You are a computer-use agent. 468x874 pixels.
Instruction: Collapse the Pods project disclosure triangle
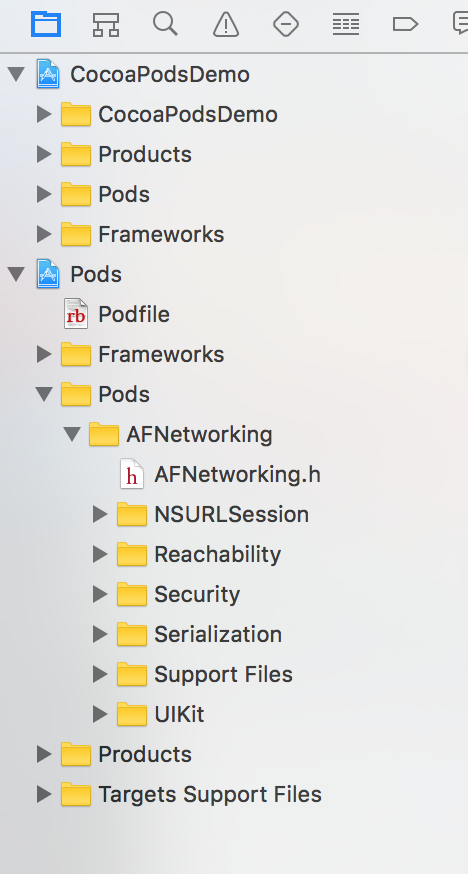(16, 274)
